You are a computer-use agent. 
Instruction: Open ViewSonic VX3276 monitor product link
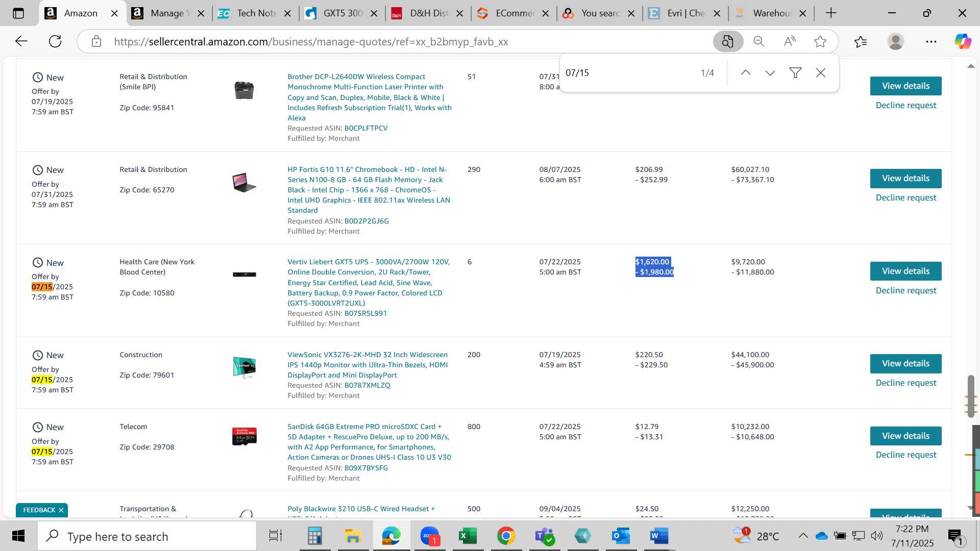click(x=367, y=365)
